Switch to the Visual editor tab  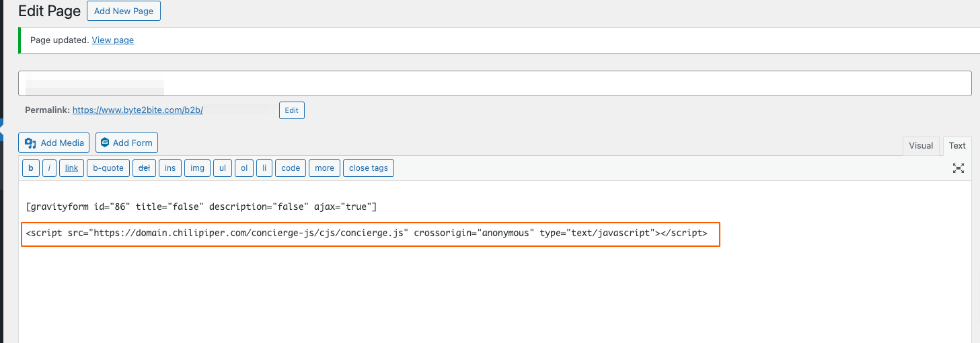[x=921, y=146]
